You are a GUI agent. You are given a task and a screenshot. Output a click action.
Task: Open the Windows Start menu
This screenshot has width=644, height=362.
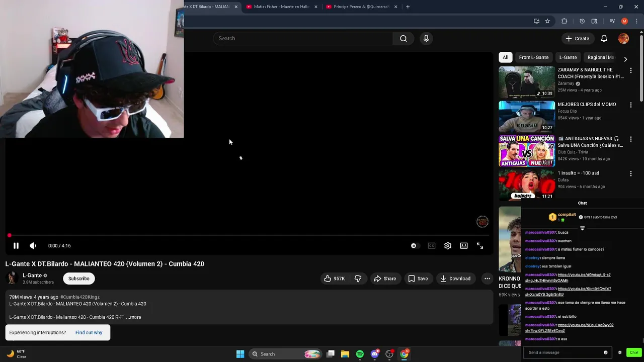(x=240, y=354)
